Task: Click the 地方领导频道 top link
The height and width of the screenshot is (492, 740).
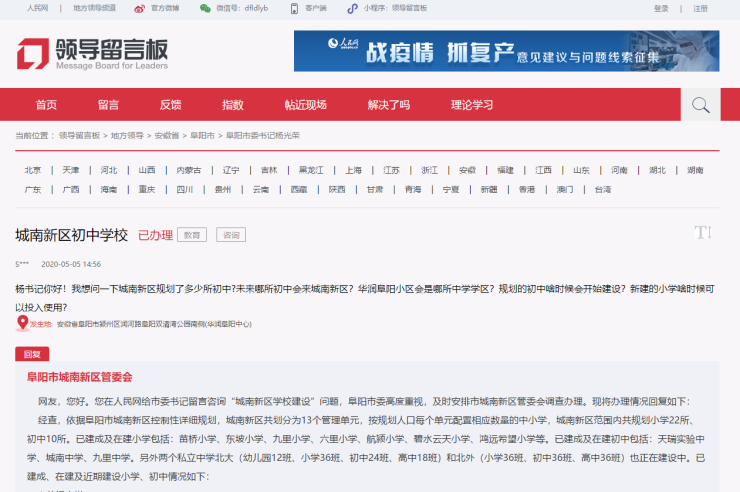Action: click(94, 8)
